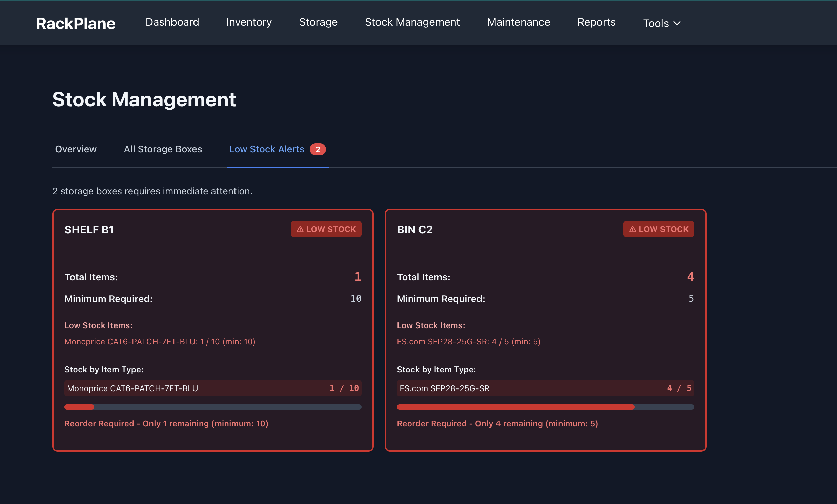
Task: Open the Tools dropdown menu
Action: click(x=661, y=23)
